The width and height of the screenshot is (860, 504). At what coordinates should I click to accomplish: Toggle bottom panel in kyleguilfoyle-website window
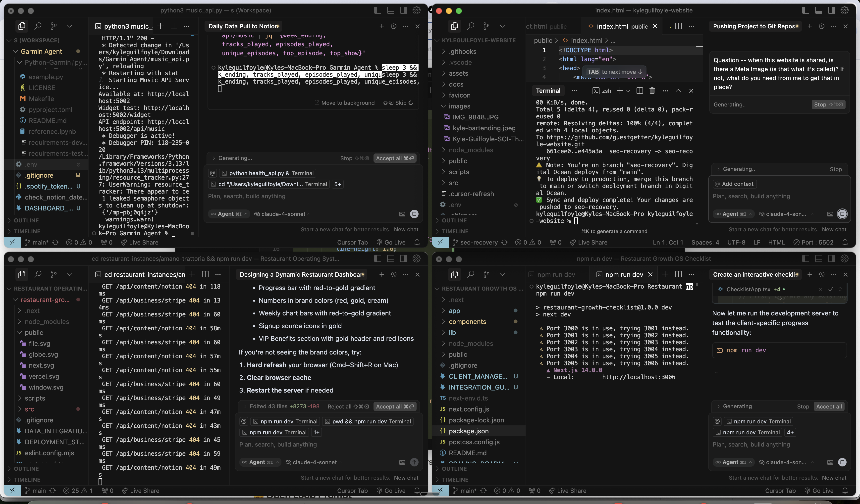[818, 10]
